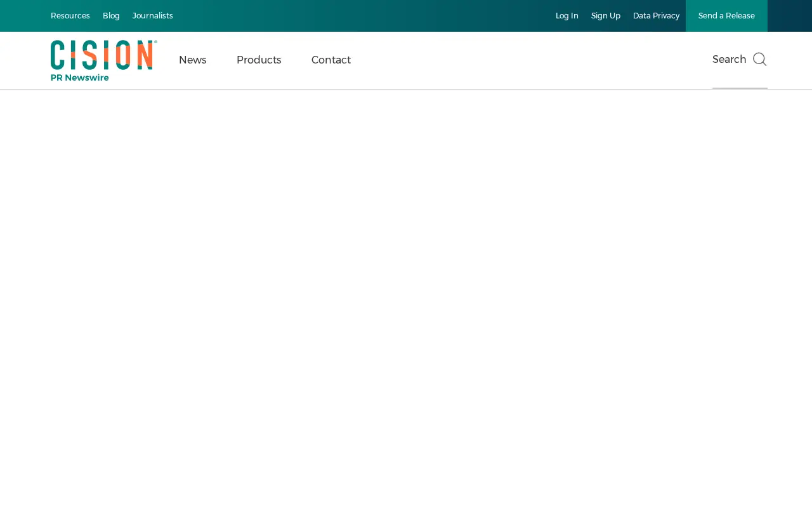Click the Log In link
Viewport: 812px width, 508px height.
point(567,16)
